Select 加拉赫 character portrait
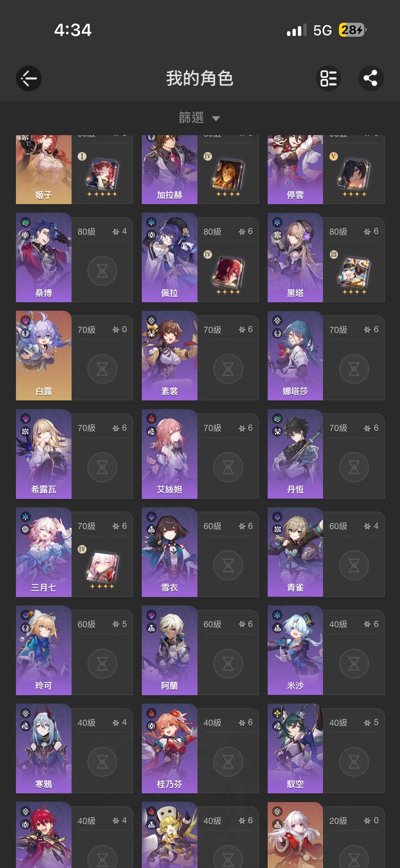400x868 pixels. (170, 169)
